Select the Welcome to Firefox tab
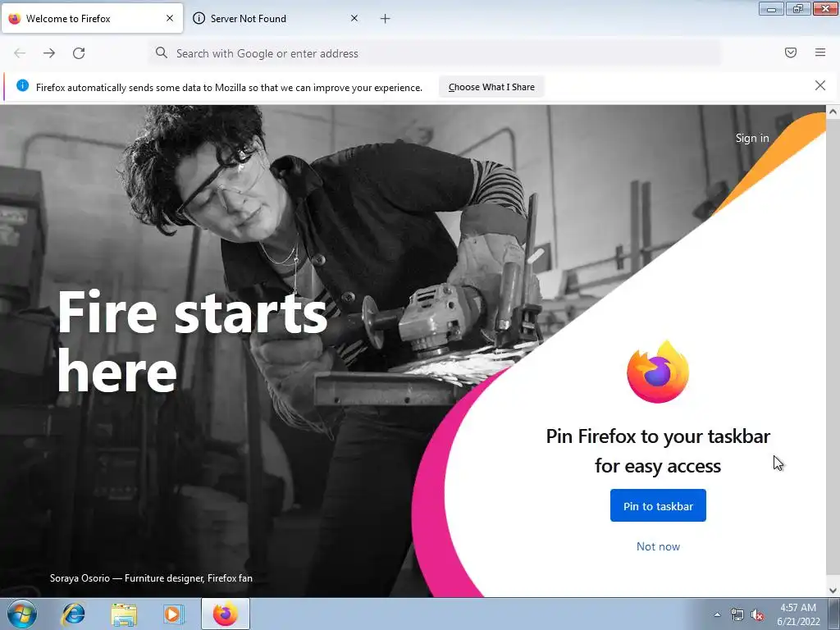The image size is (840, 630). (x=92, y=18)
